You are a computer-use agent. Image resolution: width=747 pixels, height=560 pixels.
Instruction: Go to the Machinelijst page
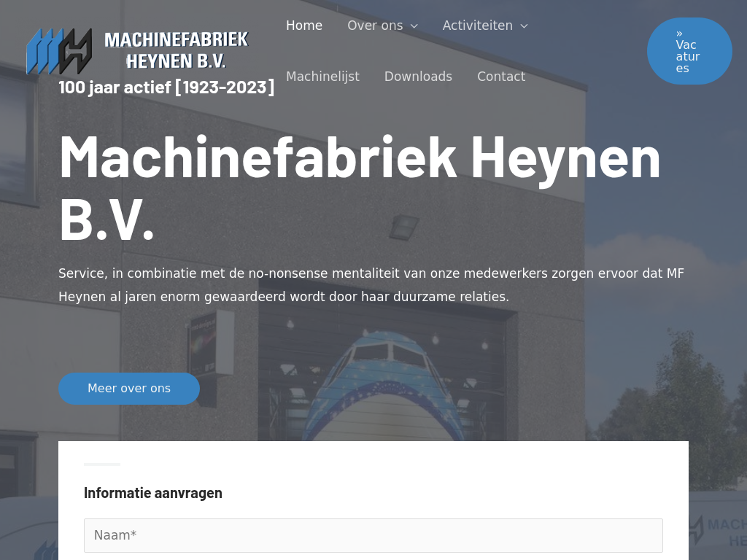point(322,77)
